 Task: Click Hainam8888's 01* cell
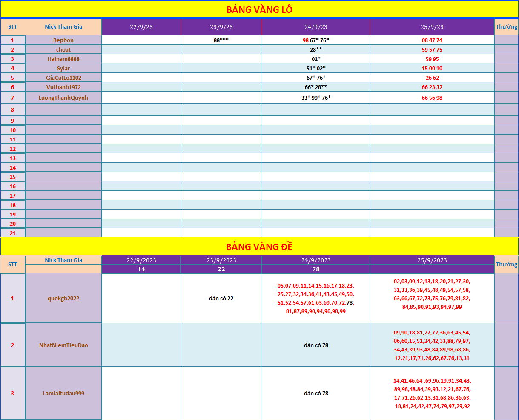tap(316, 59)
